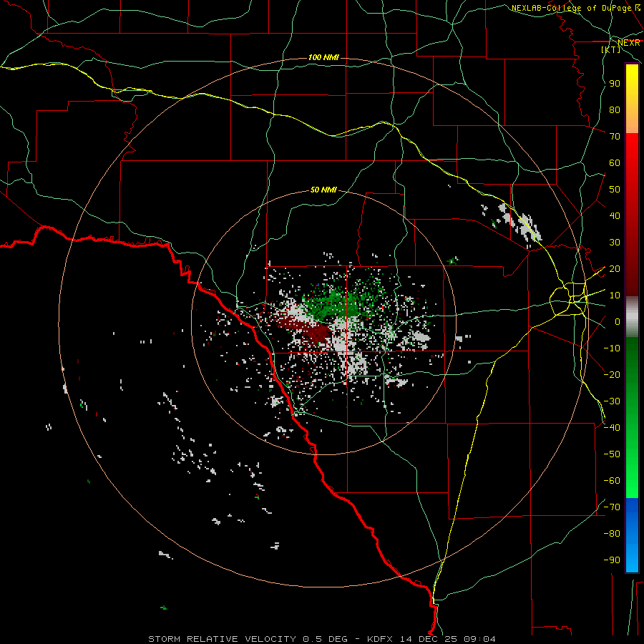Image resolution: width=644 pixels, height=644 pixels.
Task: Click the NEXLAB-College of DuPage credit text
Action: coord(572,8)
